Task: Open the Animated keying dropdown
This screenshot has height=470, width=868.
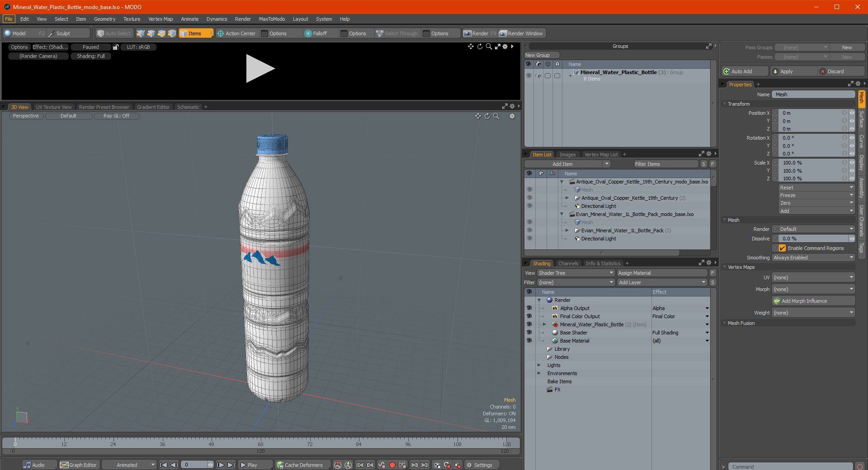Action: pos(129,465)
